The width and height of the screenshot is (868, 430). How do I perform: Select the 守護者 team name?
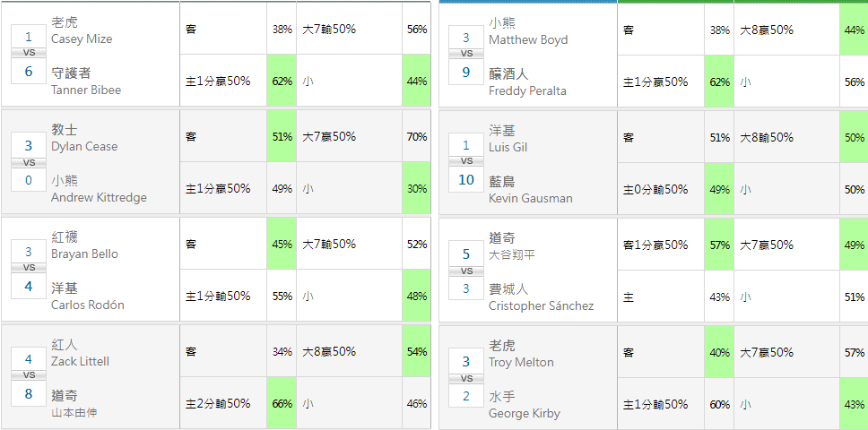click(71, 73)
